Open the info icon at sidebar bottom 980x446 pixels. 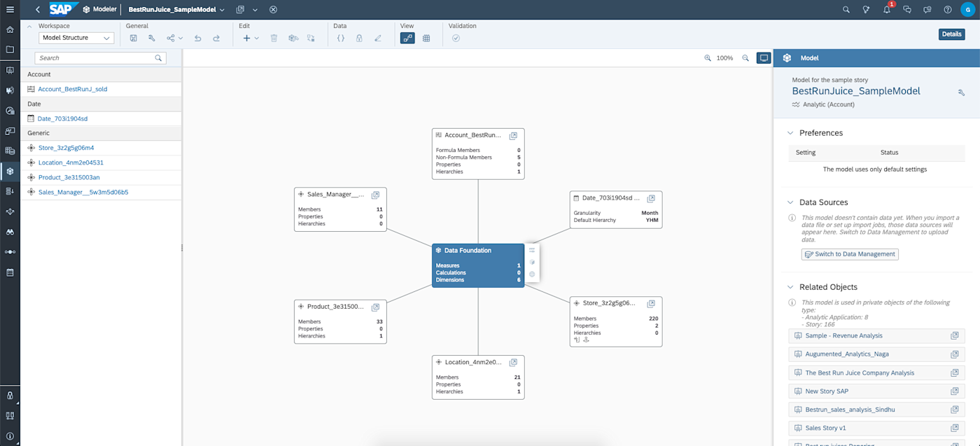coord(10,436)
